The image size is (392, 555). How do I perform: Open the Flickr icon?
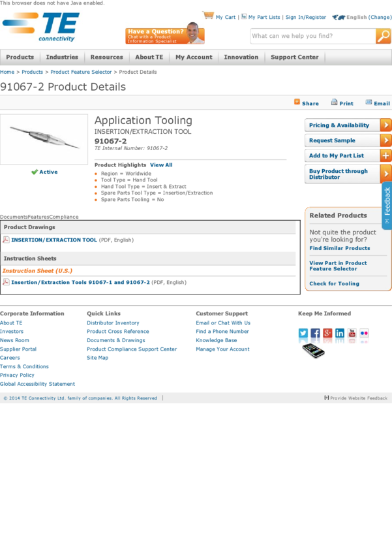364,333
